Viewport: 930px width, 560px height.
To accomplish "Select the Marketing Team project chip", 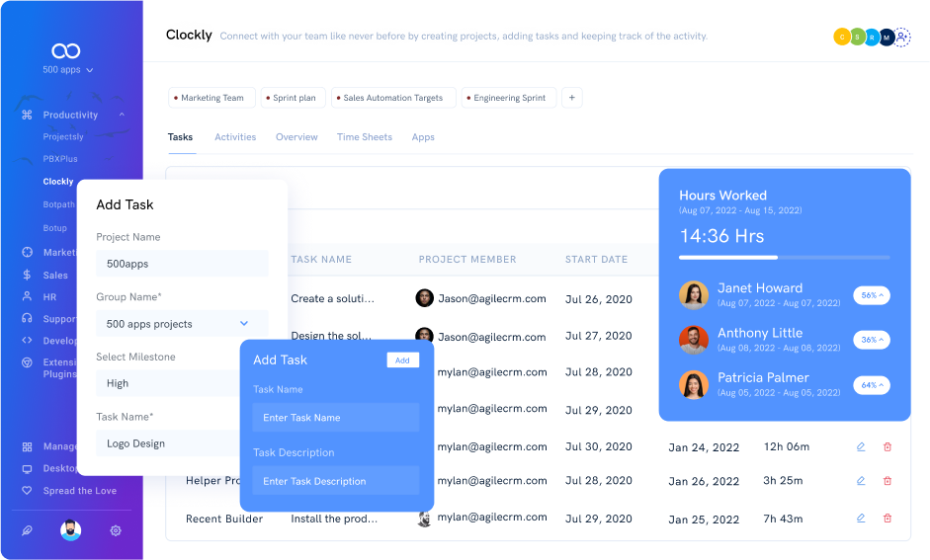I will [x=211, y=98].
